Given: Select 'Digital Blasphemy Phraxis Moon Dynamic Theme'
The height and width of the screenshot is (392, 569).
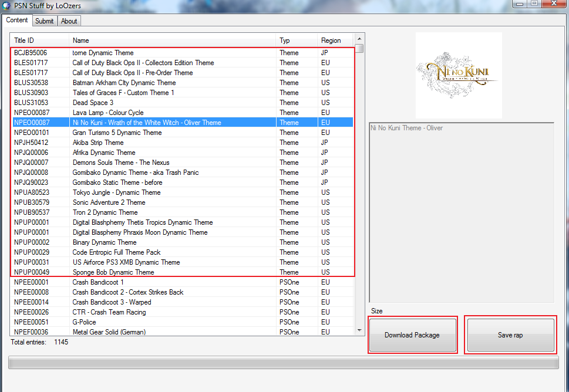Looking at the screenshot, I should pos(183,232).
